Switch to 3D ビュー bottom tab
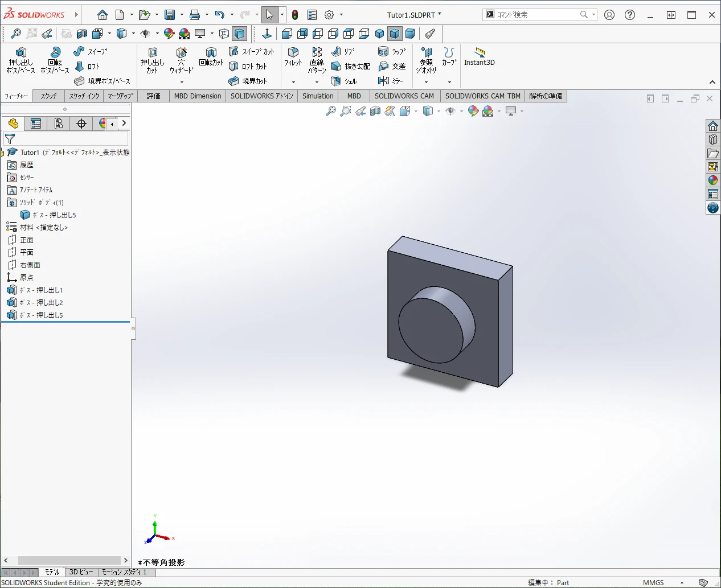This screenshot has height=588, width=721. click(81, 572)
